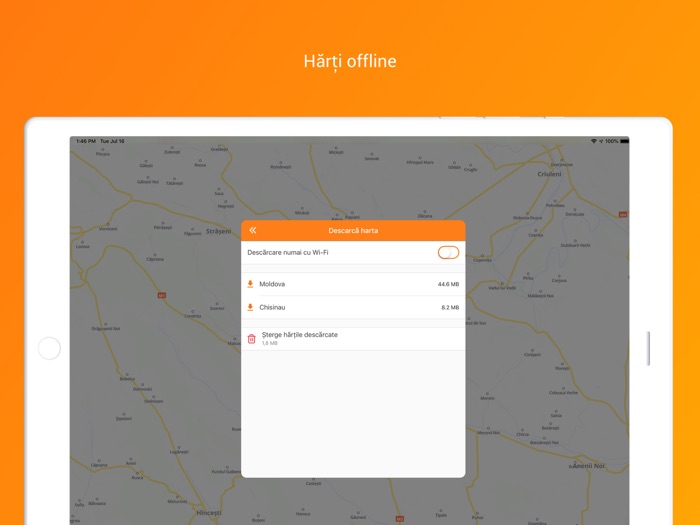Tap the Wi-Fi status bar icon
The height and width of the screenshot is (525, 700).
tap(593, 141)
